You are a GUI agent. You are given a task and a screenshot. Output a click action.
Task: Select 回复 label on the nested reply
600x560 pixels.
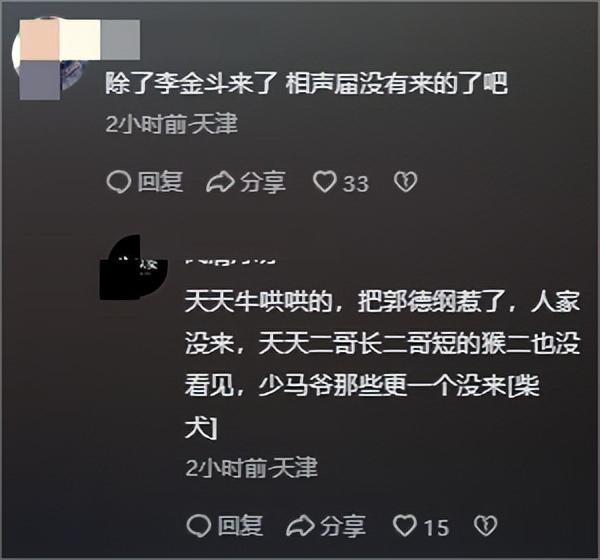240,526
